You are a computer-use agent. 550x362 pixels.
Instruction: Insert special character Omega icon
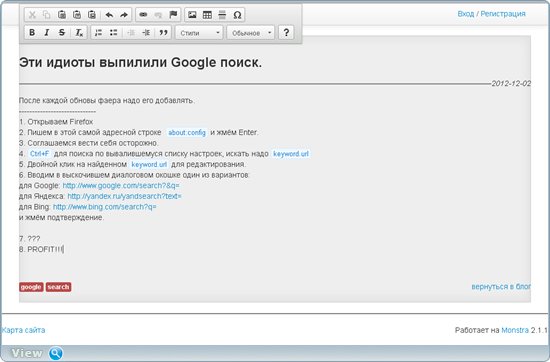237,15
